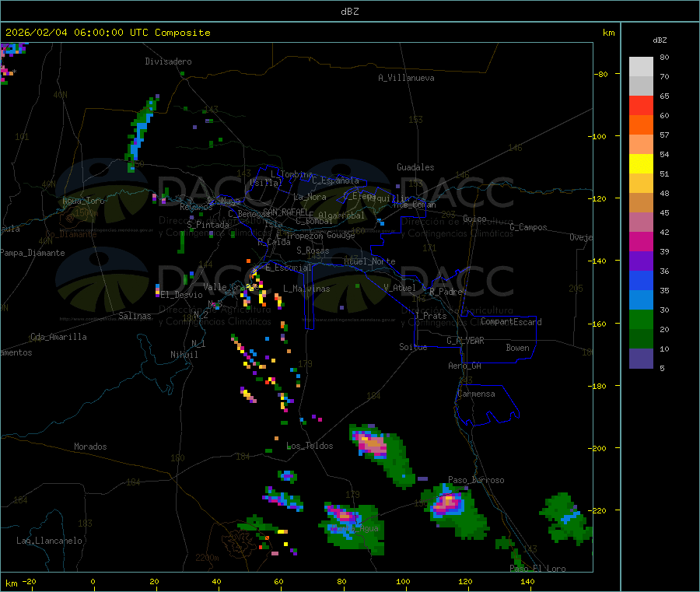Click the A_Villanueva place label
Viewport: 700px width, 592px height.
406,78
